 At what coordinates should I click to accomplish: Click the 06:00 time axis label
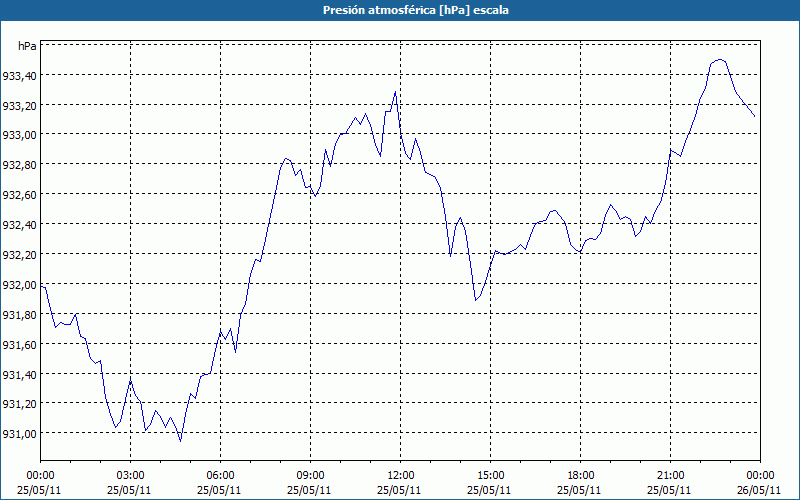[x=220, y=476]
